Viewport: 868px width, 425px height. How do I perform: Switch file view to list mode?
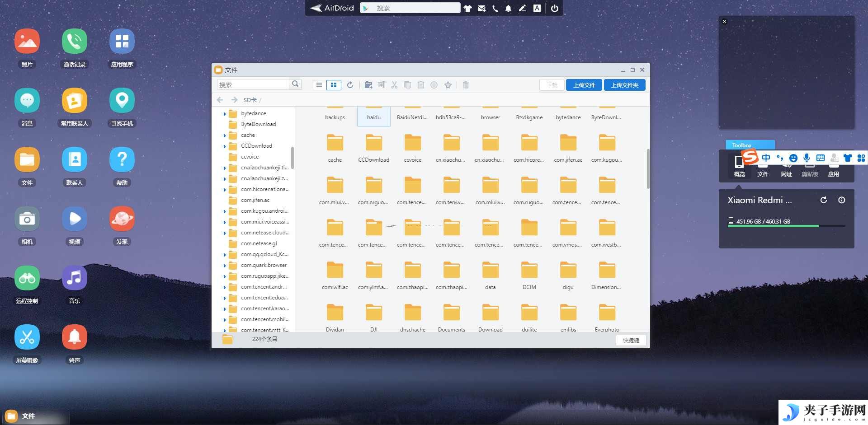click(x=319, y=85)
